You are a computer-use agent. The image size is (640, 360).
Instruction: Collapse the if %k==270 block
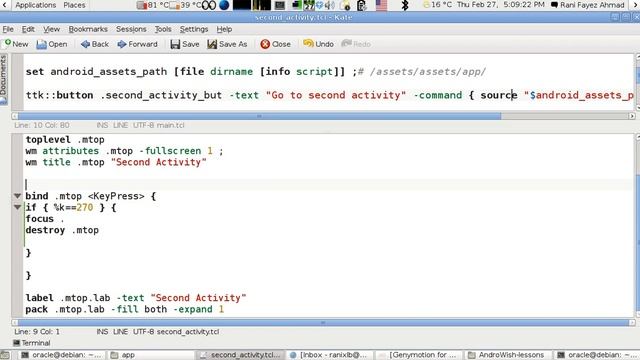(17, 207)
